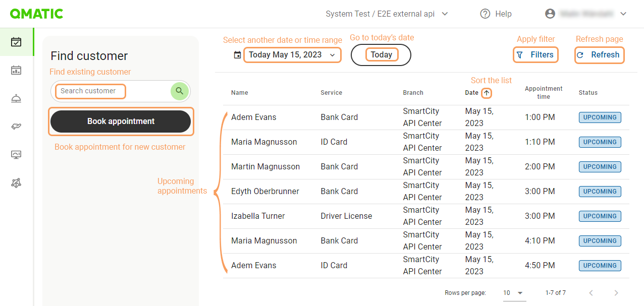This screenshot has height=306, width=644.
Task: Click the Book appointment button
Action: click(121, 121)
